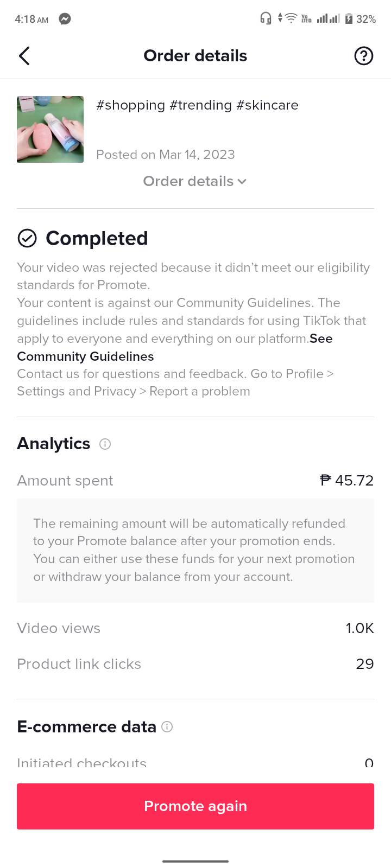Tap the Completed checkmark status icon
Viewport: 391px width, 868px height.
(x=27, y=238)
